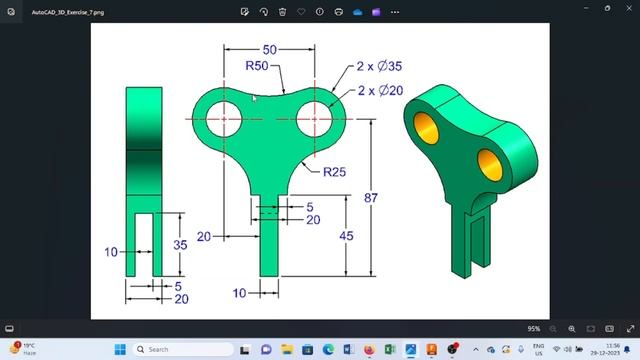
Task: Delete the image using the trash icon
Action: click(282, 12)
